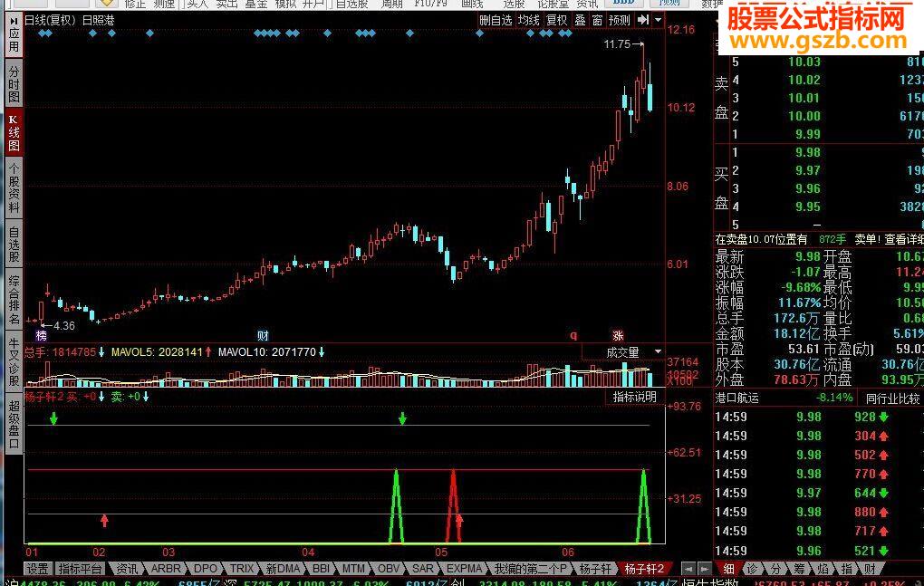Select OBV indicator tab

[389, 569]
